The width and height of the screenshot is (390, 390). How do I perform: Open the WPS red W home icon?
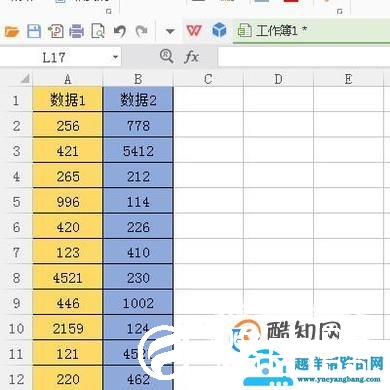(194, 31)
